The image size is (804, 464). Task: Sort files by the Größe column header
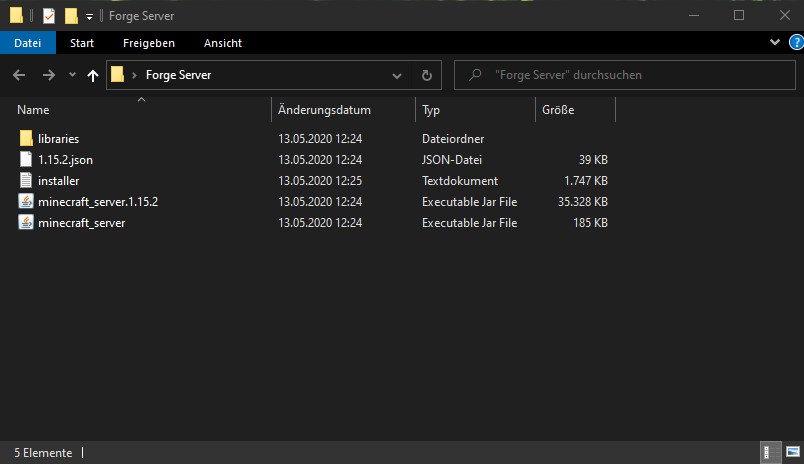tap(558, 110)
